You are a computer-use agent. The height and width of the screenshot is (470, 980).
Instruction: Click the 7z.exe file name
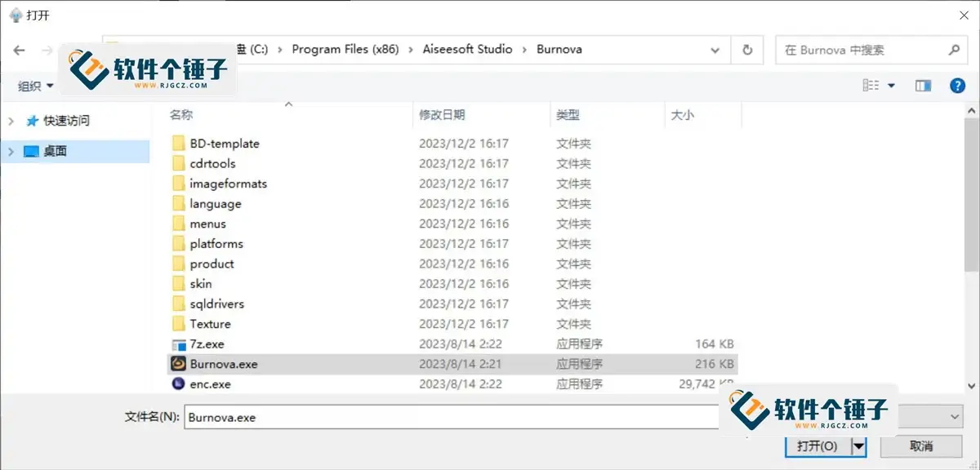(207, 344)
